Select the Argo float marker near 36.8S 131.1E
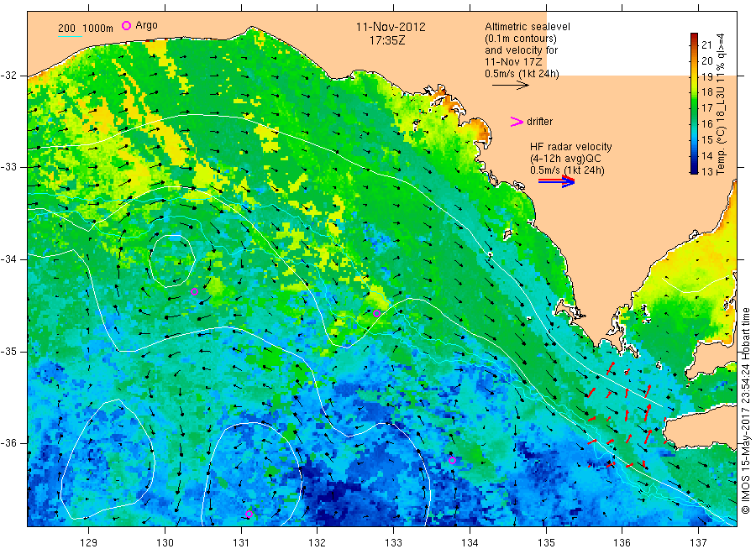The height and width of the screenshot is (554, 756). click(249, 514)
